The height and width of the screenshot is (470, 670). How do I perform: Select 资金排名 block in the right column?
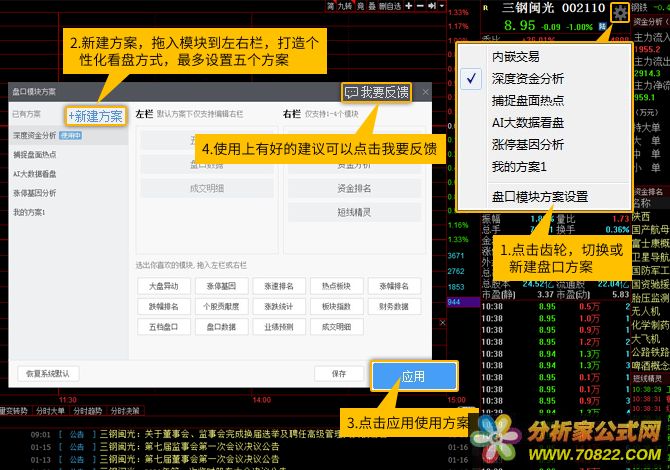(x=354, y=188)
